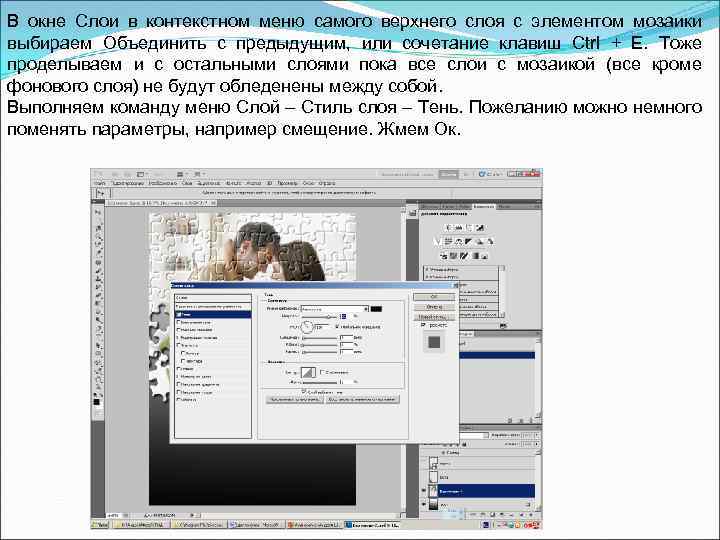Click Новый стиль (New Style) button
Screen dimensions: 720x540
tap(434, 317)
